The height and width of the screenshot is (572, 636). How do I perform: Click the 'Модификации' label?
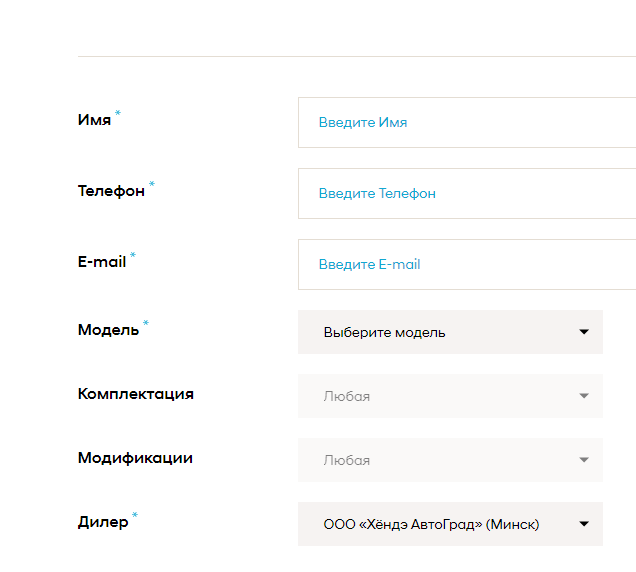click(135, 458)
